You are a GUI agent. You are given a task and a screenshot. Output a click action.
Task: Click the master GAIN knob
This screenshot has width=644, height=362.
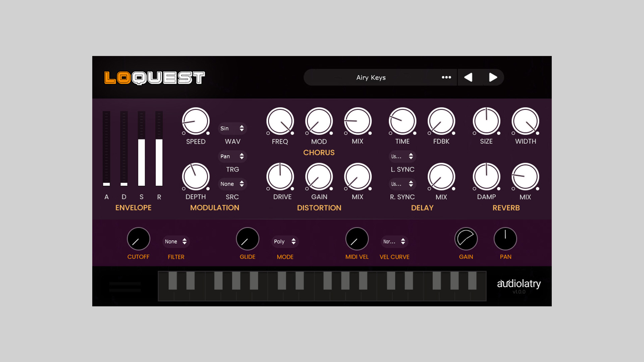pos(466,239)
